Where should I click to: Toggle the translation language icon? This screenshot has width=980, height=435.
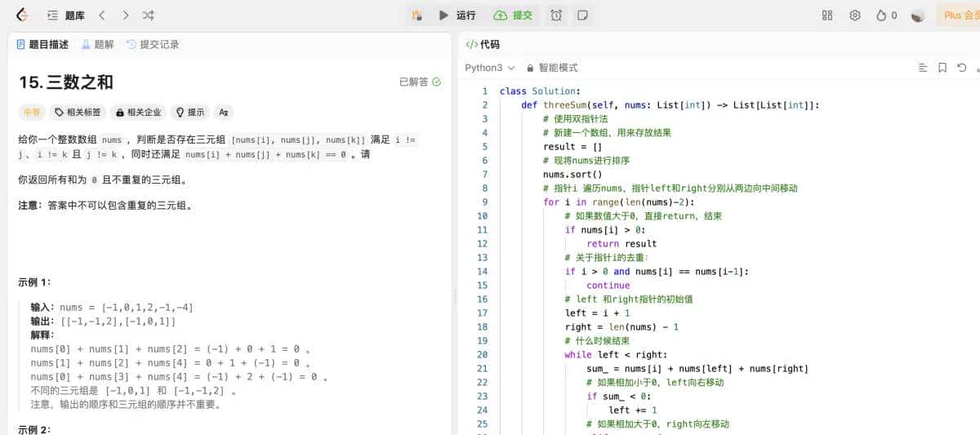(x=223, y=112)
